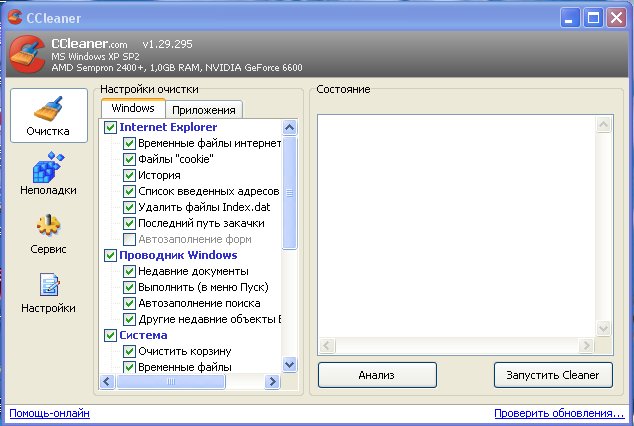Click Запустить Cleaner button
Viewport: 634px width, 426px height.
[x=553, y=375]
